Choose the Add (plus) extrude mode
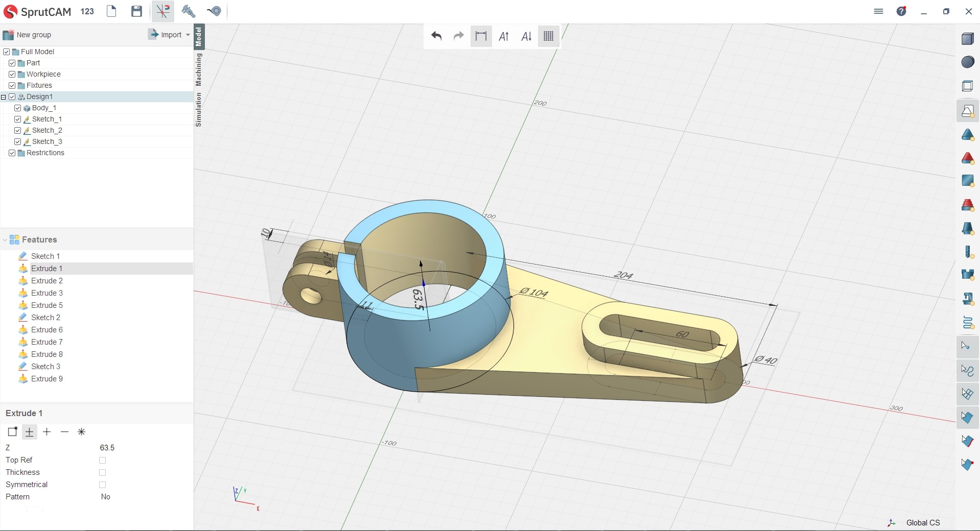The height and width of the screenshot is (531, 980). click(47, 432)
